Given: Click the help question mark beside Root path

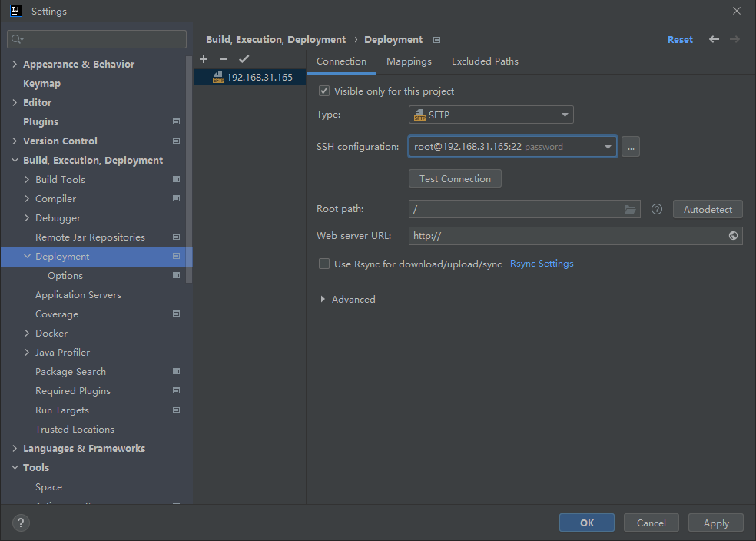Looking at the screenshot, I should [657, 209].
